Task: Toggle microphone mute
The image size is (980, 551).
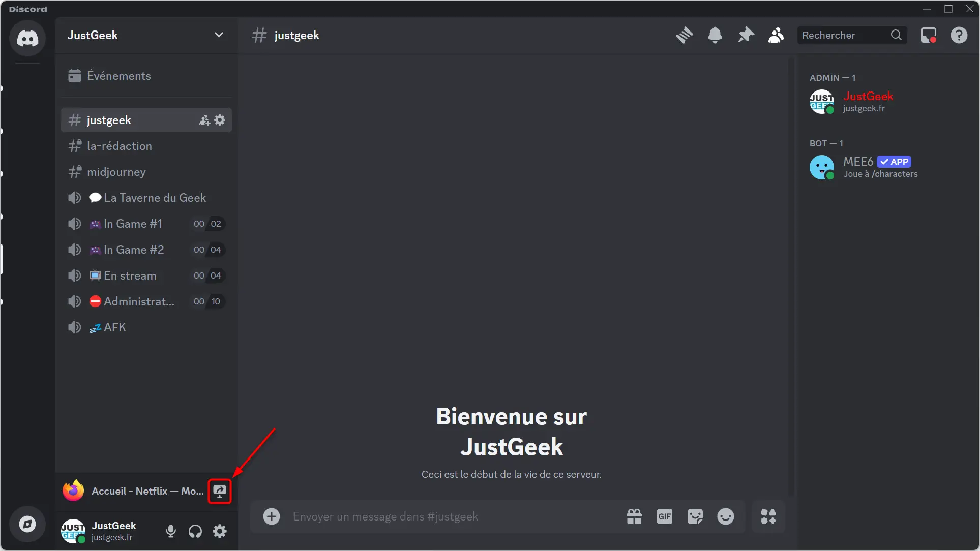Action: (x=171, y=531)
